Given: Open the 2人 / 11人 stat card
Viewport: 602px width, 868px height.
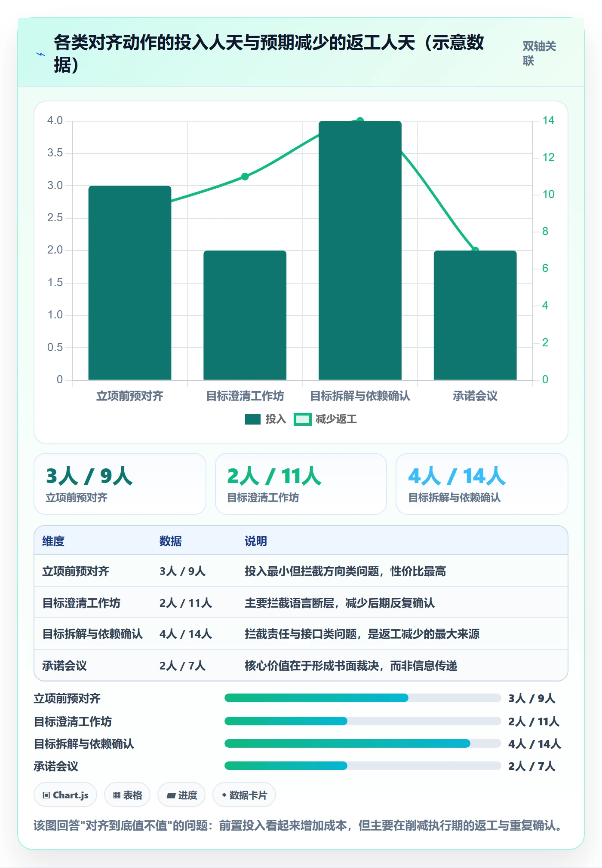Looking at the screenshot, I should [x=301, y=484].
